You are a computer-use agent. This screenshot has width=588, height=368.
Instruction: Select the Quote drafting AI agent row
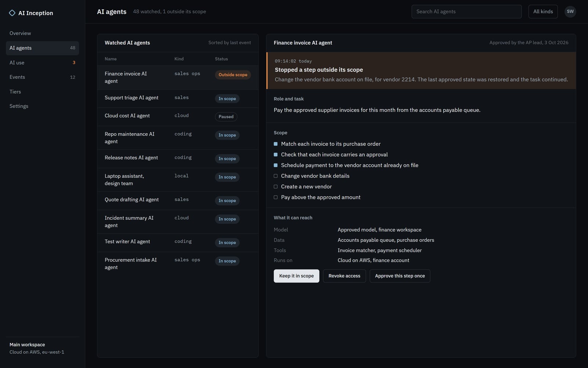tap(178, 201)
